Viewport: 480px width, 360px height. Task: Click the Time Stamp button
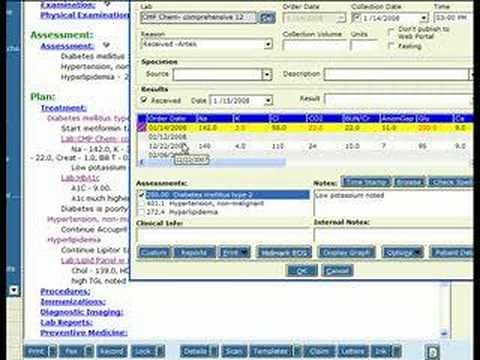tap(366, 182)
